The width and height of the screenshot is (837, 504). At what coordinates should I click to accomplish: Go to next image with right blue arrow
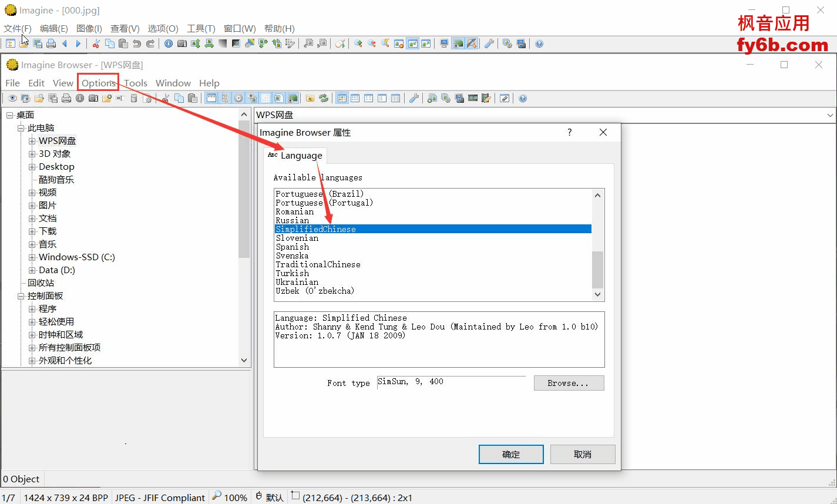78,43
